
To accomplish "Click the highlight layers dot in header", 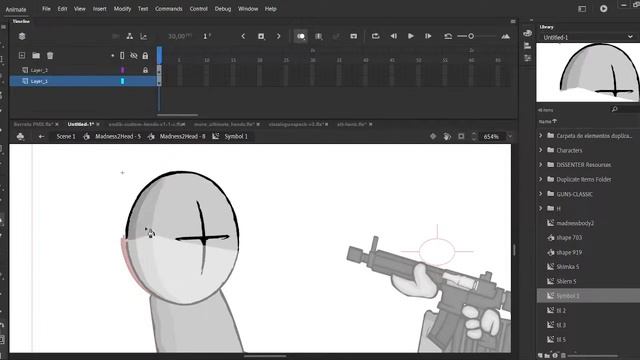I will point(113,56).
